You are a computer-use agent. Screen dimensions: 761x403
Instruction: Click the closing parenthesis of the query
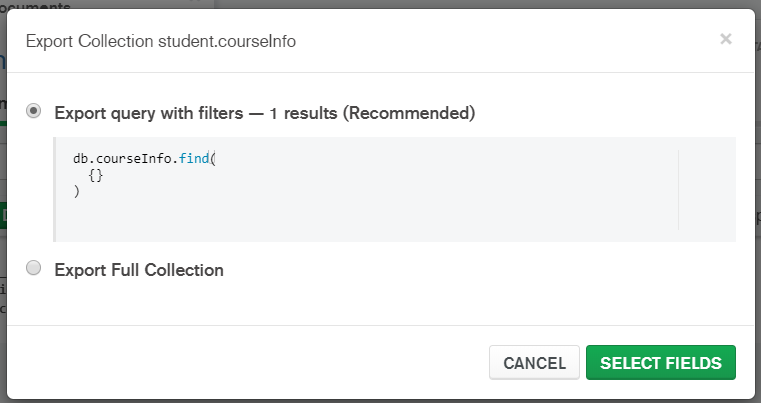coord(76,190)
